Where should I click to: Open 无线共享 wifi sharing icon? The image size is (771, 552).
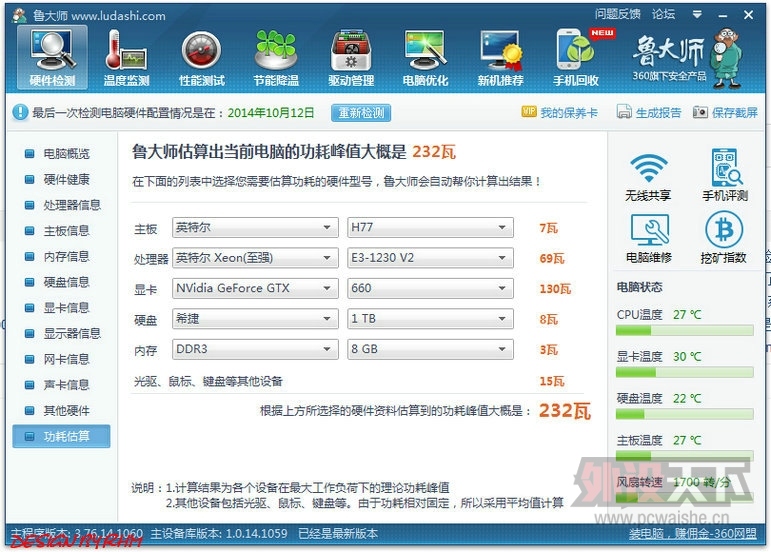click(x=649, y=176)
